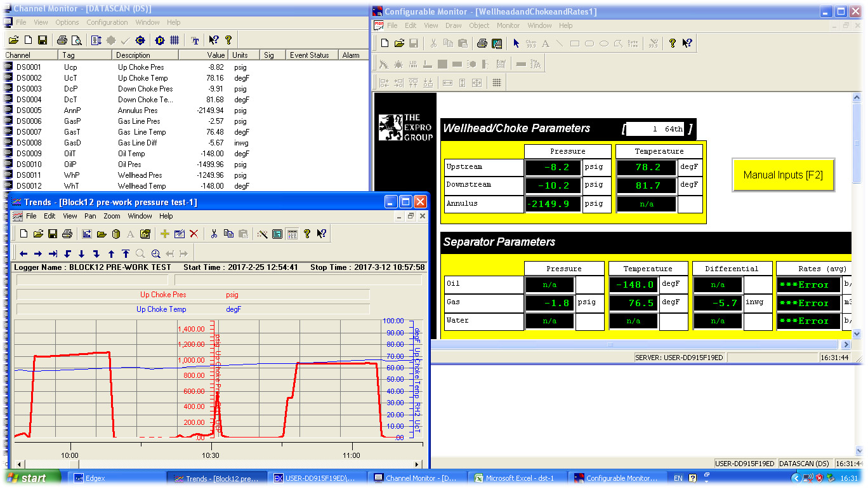Click the pan left arrow in Trends toolbar
Viewport: 868px width, 489px height.
(x=23, y=253)
